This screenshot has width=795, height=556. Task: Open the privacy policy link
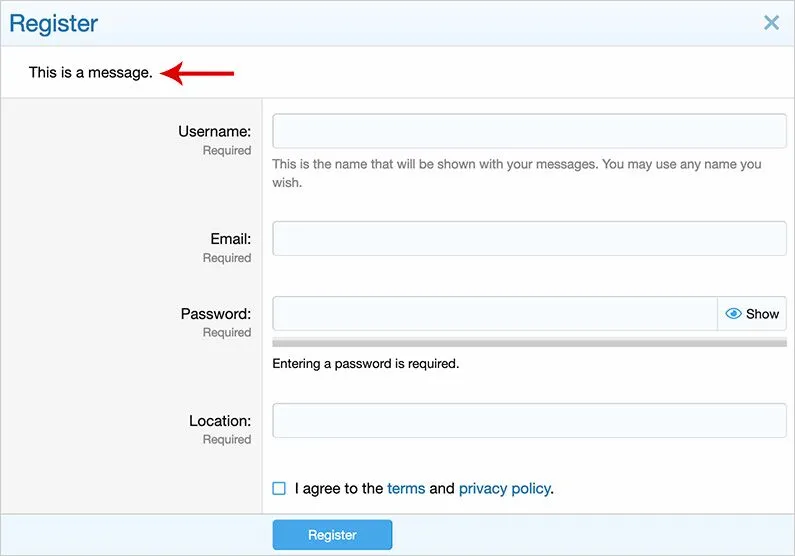click(504, 489)
